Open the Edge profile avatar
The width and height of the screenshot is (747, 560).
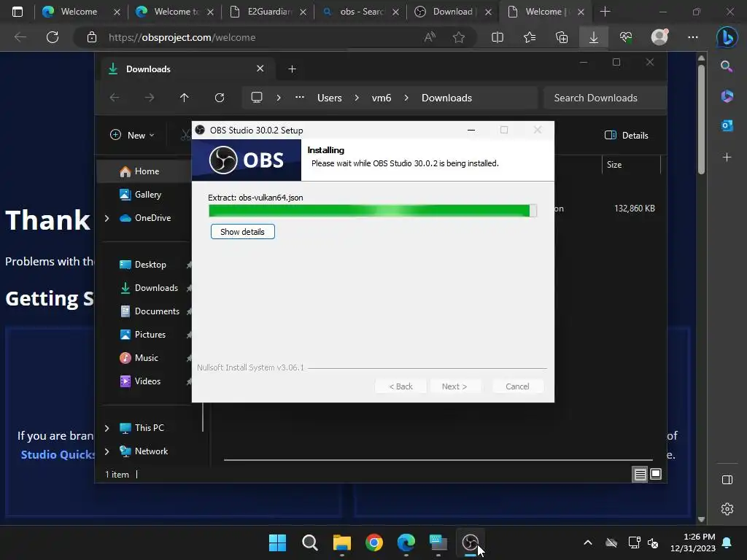659,36
